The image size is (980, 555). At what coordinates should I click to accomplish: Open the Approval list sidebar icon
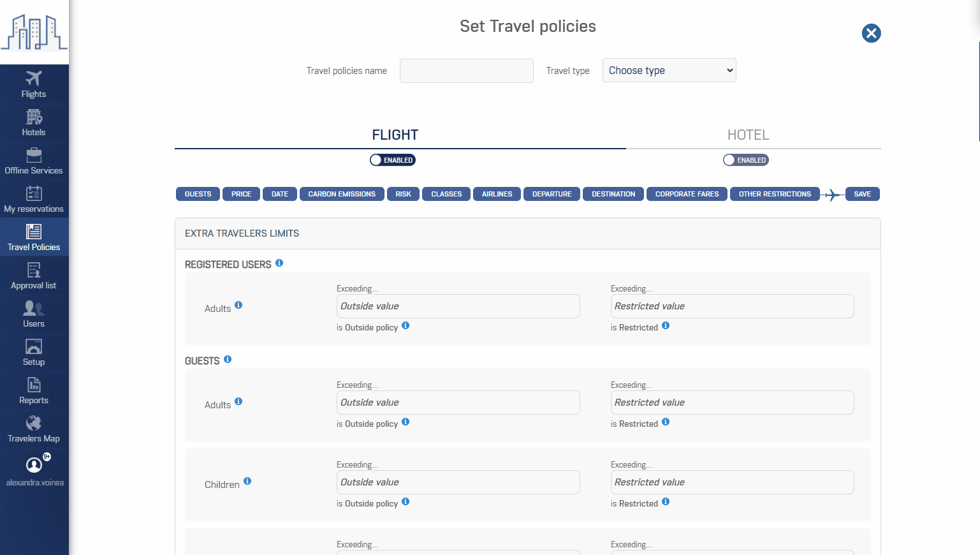pos(34,276)
